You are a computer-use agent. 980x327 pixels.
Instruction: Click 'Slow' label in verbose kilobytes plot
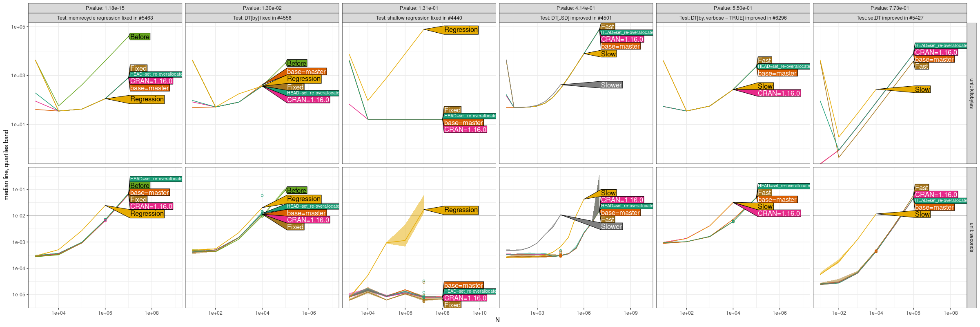pos(765,86)
